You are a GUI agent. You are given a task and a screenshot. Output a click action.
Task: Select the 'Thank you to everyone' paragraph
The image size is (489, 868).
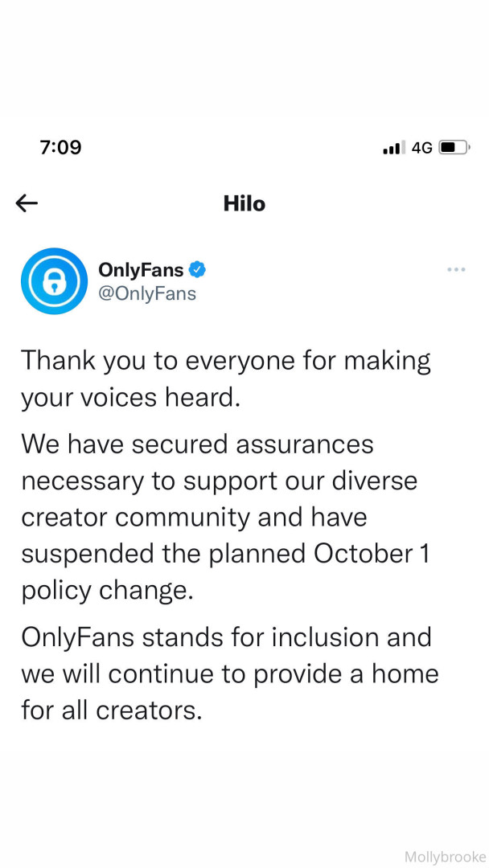tap(226, 360)
